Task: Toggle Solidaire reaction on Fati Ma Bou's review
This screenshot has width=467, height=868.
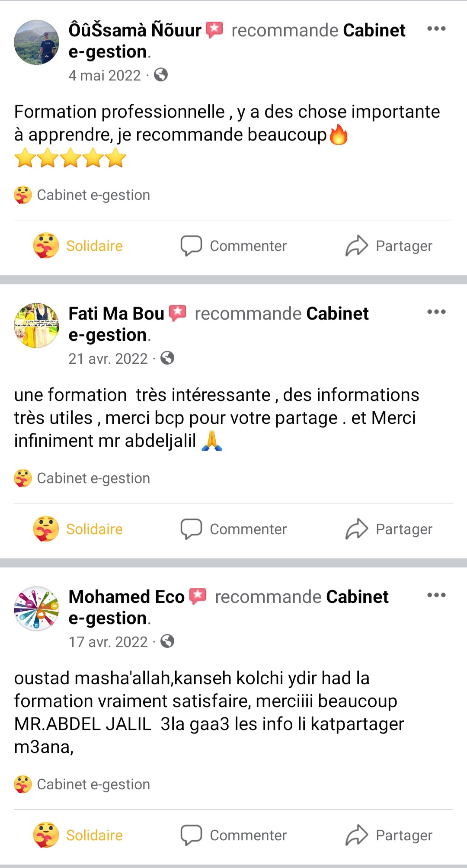Action: [x=78, y=529]
